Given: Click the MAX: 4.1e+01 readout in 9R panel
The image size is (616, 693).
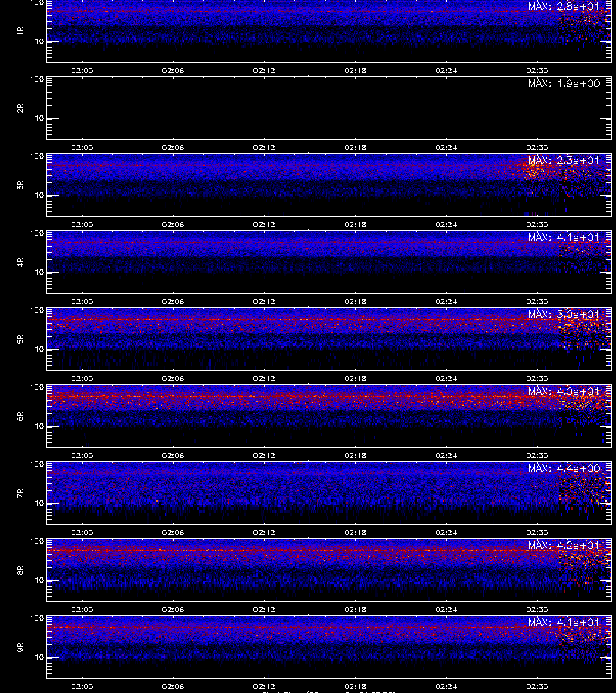Looking at the screenshot, I should coord(564,623).
